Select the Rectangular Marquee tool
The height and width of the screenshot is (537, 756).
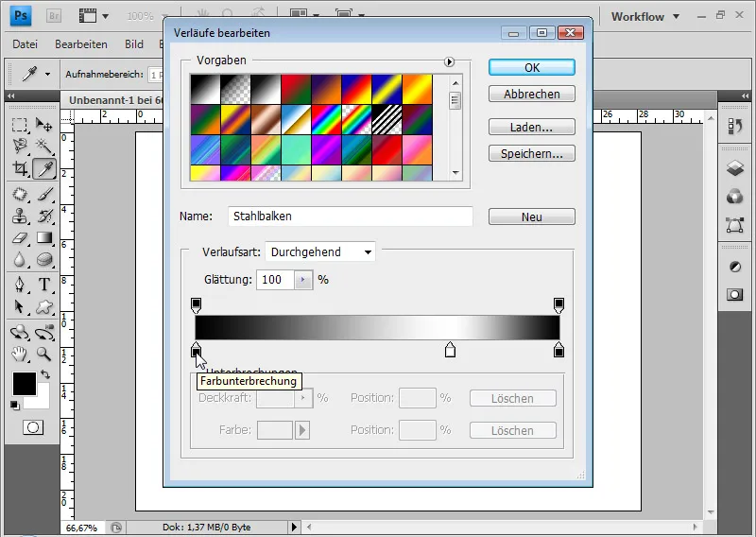(x=19, y=125)
